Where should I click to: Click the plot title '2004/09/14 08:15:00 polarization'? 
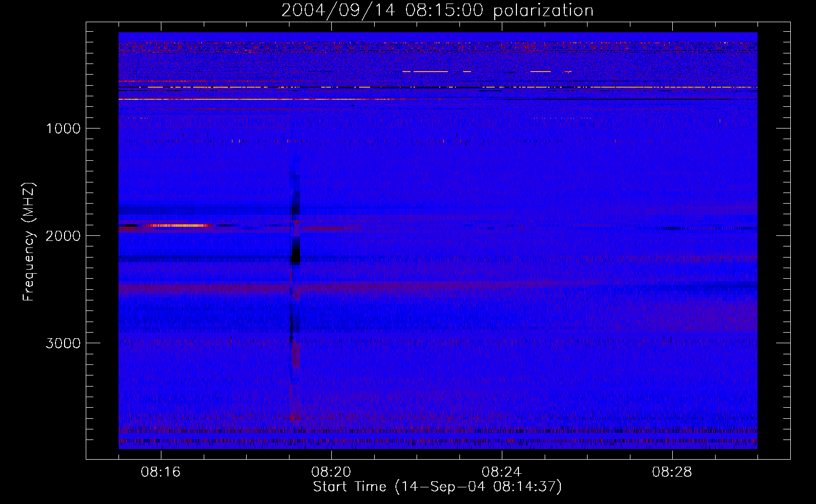[x=437, y=11]
